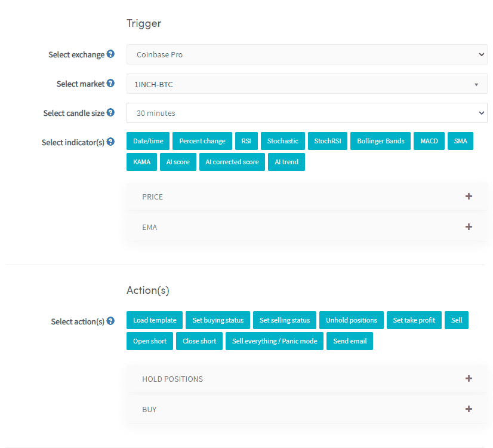
Task: Open the Coinbase Pro exchange dropdown
Action: click(307, 54)
